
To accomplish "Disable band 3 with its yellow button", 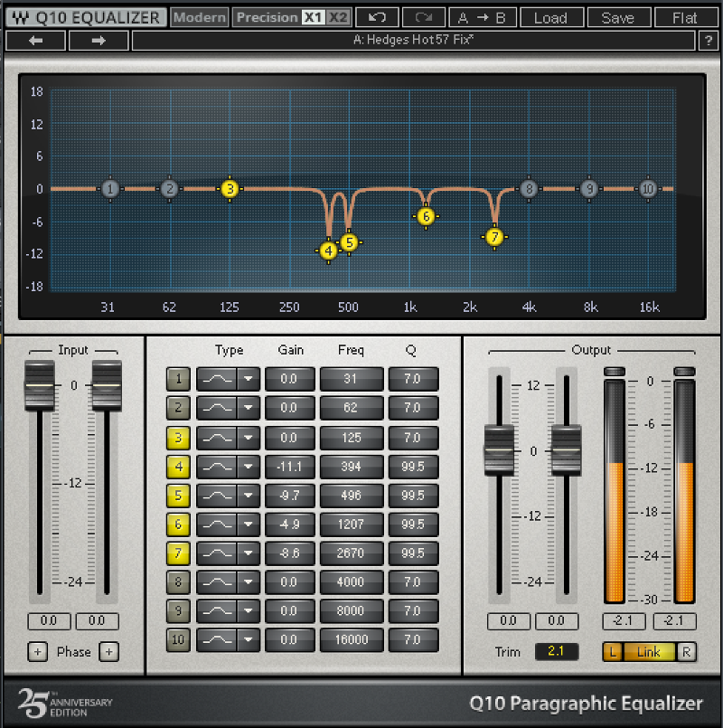I will pos(178,438).
